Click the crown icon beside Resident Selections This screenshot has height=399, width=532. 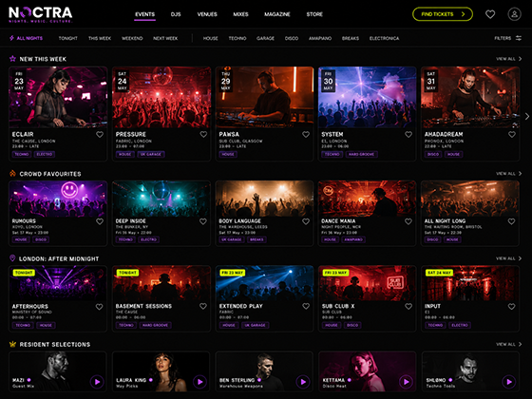tap(12, 344)
